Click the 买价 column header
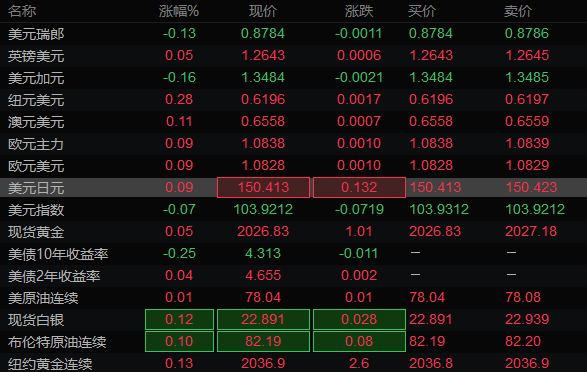This screenshot has height=372, width=587. coord(422,11)
